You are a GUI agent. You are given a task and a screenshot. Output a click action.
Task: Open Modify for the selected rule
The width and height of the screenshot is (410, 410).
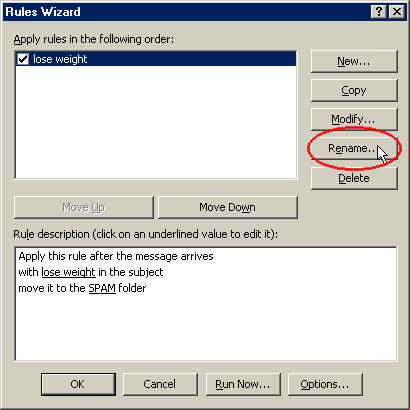click(354, 119)
